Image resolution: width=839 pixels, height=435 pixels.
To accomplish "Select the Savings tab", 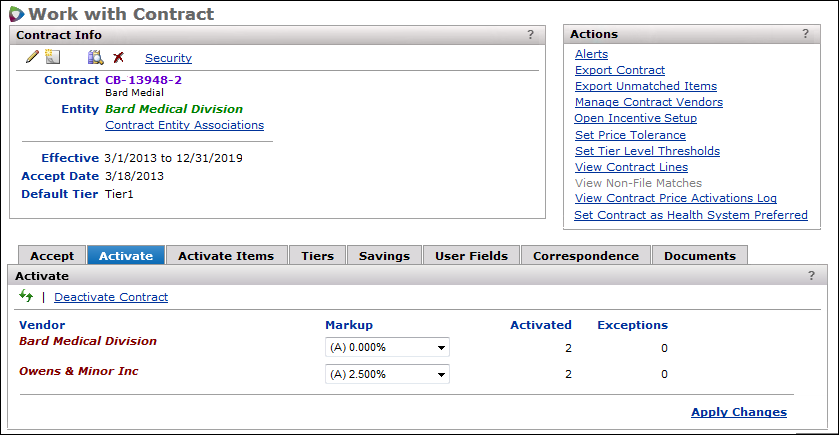I will pos(385,256).
